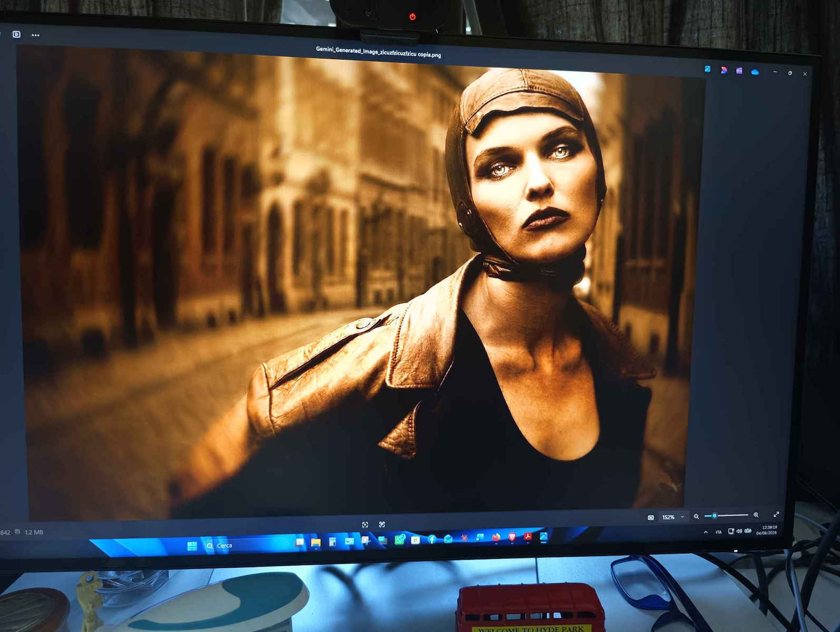Screen dimensions: 840x632
Task: Open the clock showing 12:39
Action: [x=767, y=530]
